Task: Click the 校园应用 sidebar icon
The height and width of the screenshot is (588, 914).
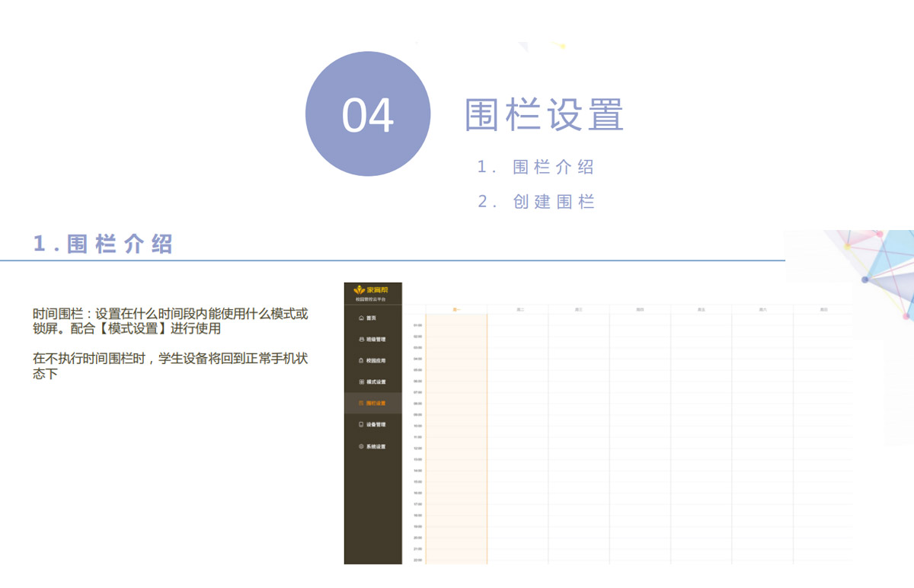Action: tap(361, 360)
